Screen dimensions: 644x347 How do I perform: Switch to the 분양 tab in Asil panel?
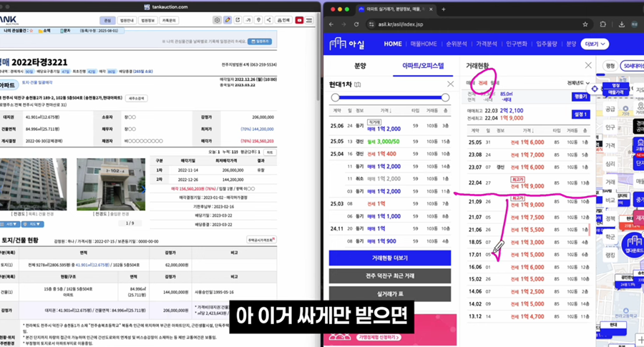pos(360,66)
